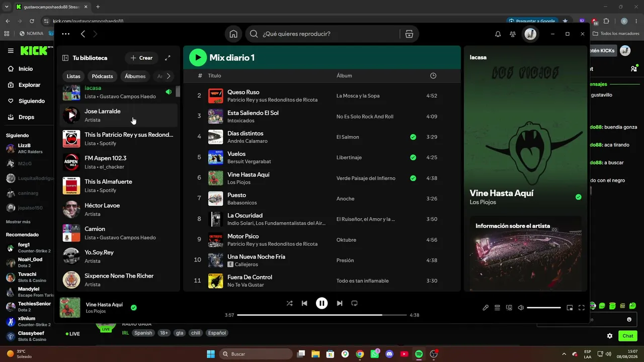Skip to previous track
The height and width of the screenshot is (362, 644).
tap(304, 303)
